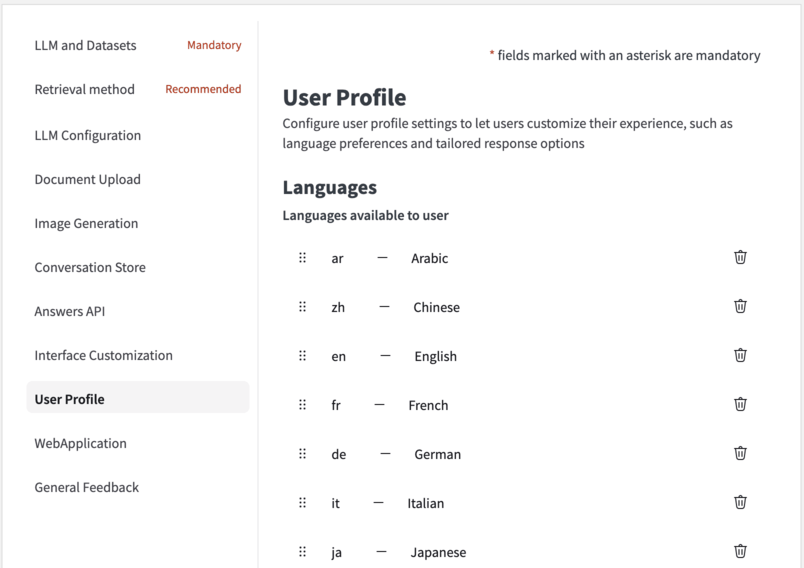Screen dimensions: 804x568
Task: Delete the Chinese language row
Action: tap(740, 307)
